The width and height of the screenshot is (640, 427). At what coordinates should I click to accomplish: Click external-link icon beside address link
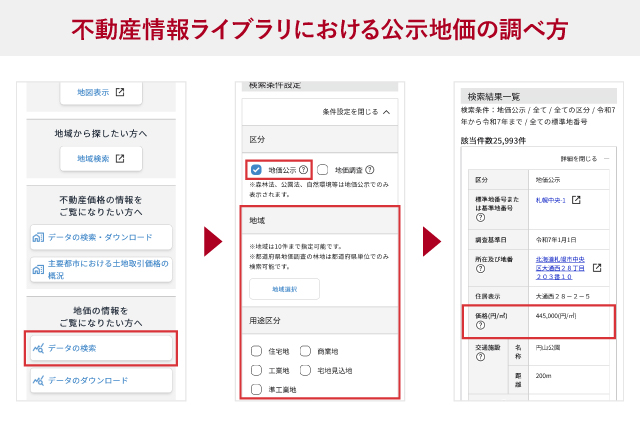pos(597,268)
